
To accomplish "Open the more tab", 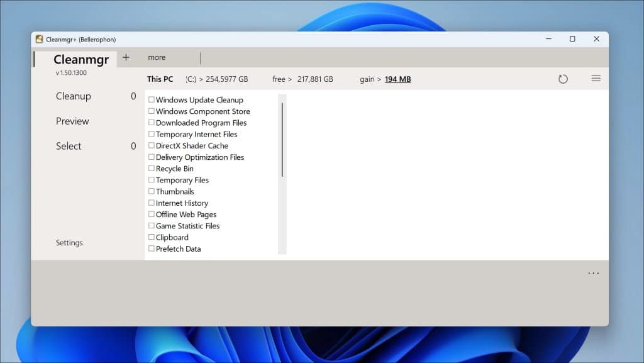I will [x=157, y=58].
